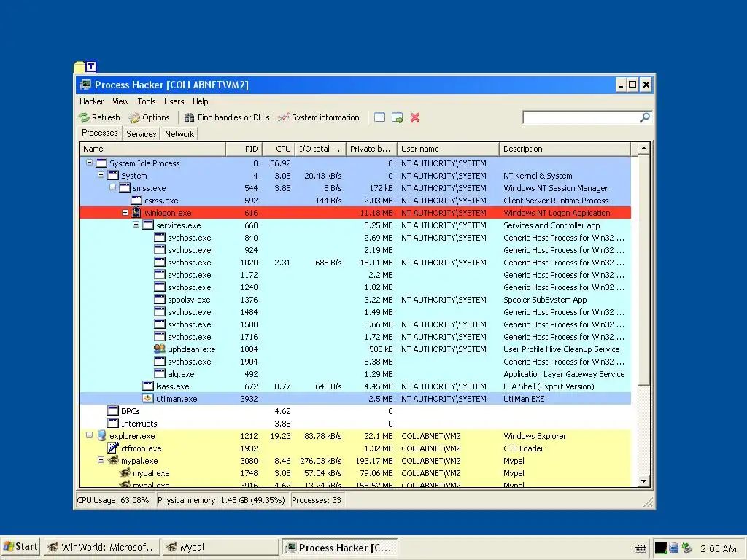Click the csrss.exe process icon
The image size is (747, 560).
(136, 200)
